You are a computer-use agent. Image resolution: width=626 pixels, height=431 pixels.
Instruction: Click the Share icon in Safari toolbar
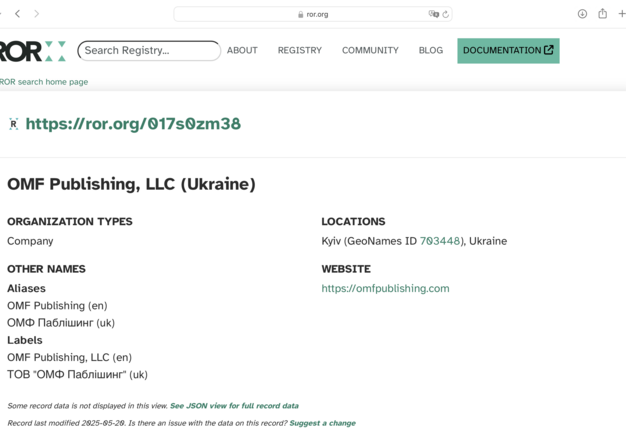(602, 14)
